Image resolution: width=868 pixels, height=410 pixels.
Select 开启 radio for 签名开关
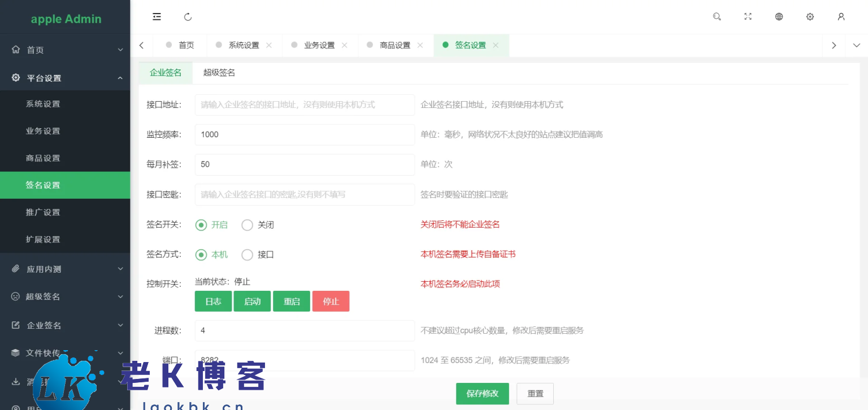pyautogui.click(x=201, y=225)
